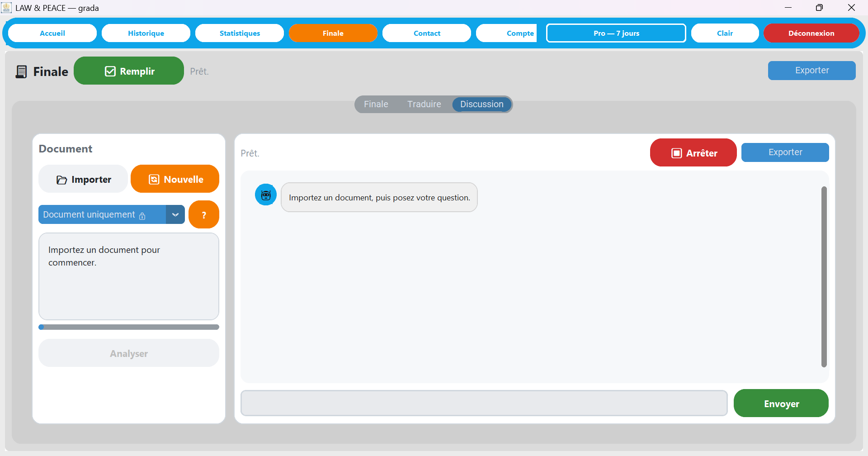Restore down the application window
The image size is (868, 456).
pos(819,8)
